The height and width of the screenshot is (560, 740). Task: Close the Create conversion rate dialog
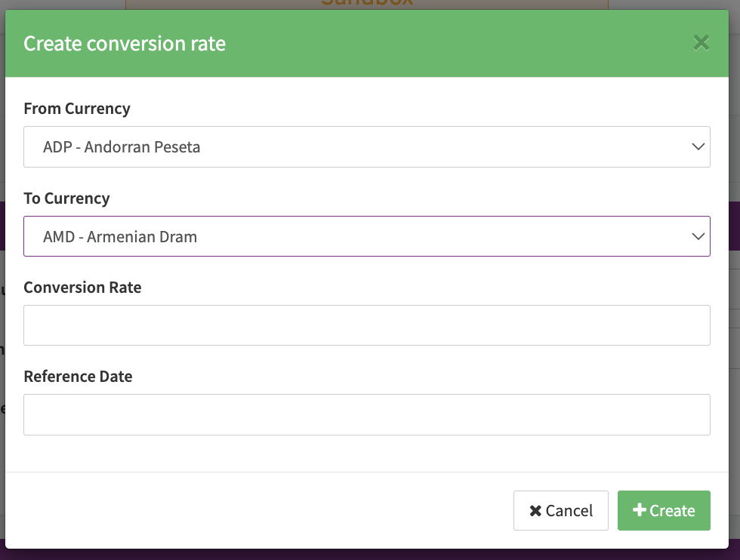(701, 43)
